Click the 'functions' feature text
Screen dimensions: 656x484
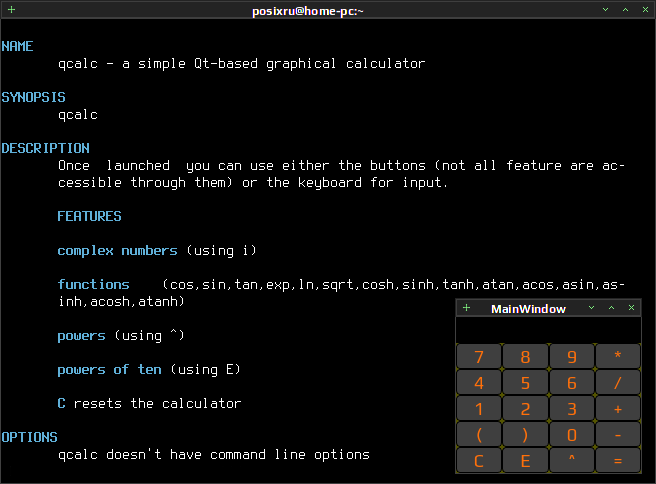[x=93, y=284]
